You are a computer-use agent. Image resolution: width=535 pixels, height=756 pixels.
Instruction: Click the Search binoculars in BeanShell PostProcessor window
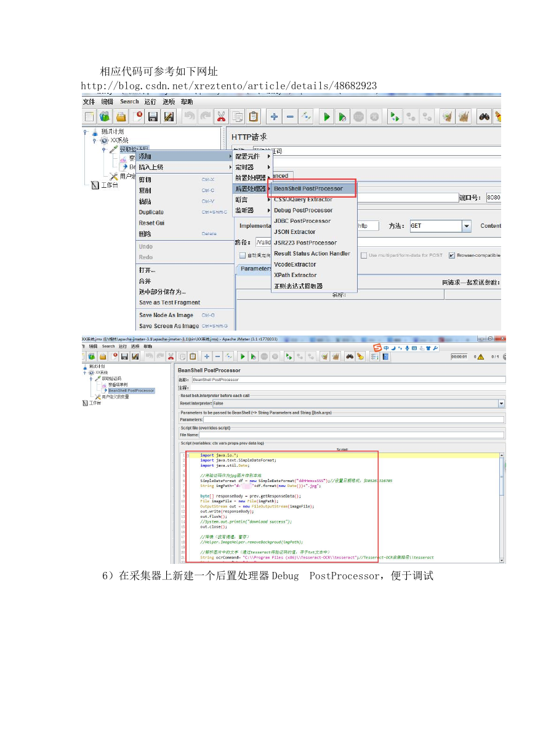coord(349,356)
